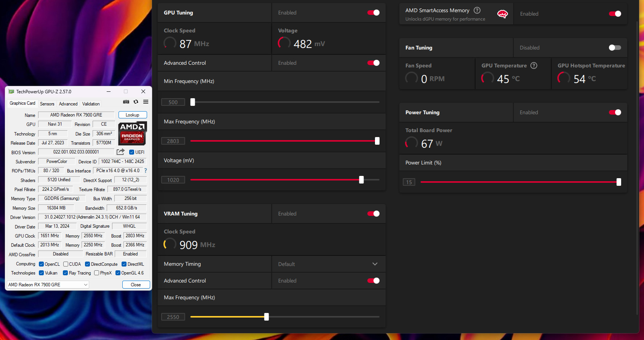Toggle VRAM Tuning Advanced Control switch
Image resolution: width=644 pixels, height=340 pixels.
pyautogui.click(x=373, y=281)
